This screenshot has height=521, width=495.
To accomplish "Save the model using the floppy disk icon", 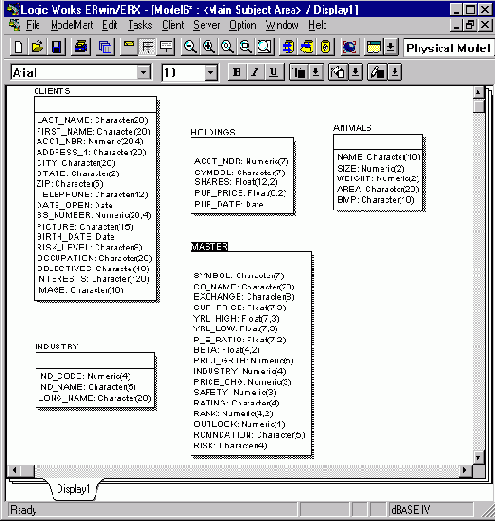I will point(57,47).
